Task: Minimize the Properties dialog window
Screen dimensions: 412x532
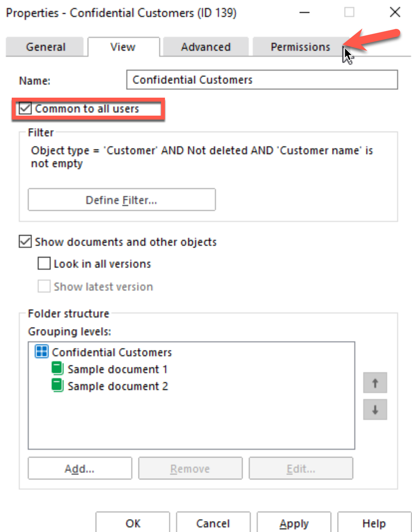Action: pyautogui.click(x=305, y=12)
